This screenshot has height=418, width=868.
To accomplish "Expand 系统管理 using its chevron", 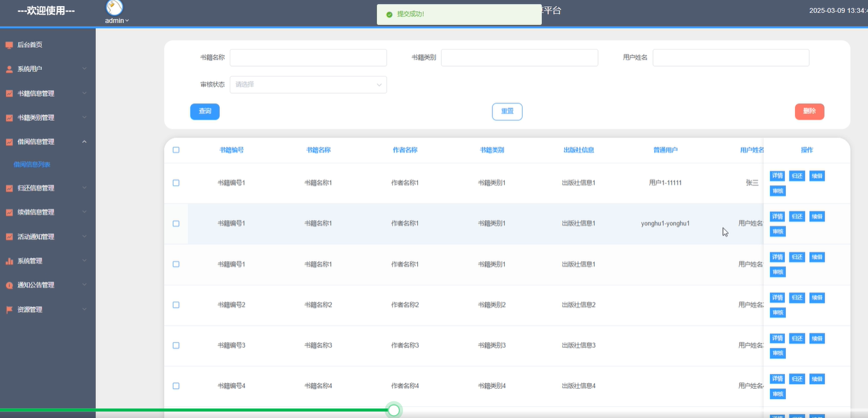I will (85, 261).
